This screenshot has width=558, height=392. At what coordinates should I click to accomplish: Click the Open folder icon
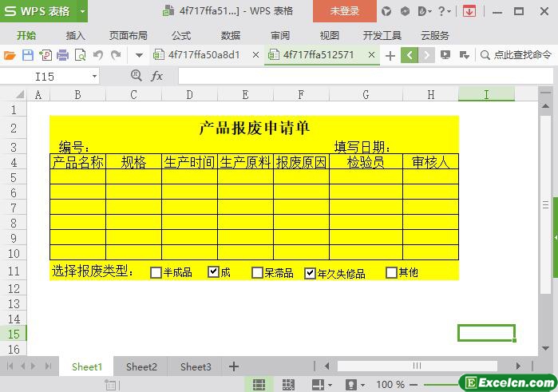pyautogui.click(x=10, y=55)
